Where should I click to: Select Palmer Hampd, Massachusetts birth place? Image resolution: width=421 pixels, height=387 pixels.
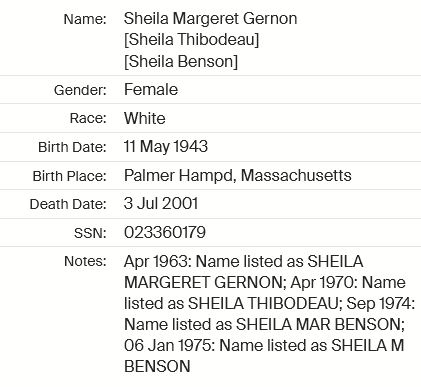coord(238,176)
